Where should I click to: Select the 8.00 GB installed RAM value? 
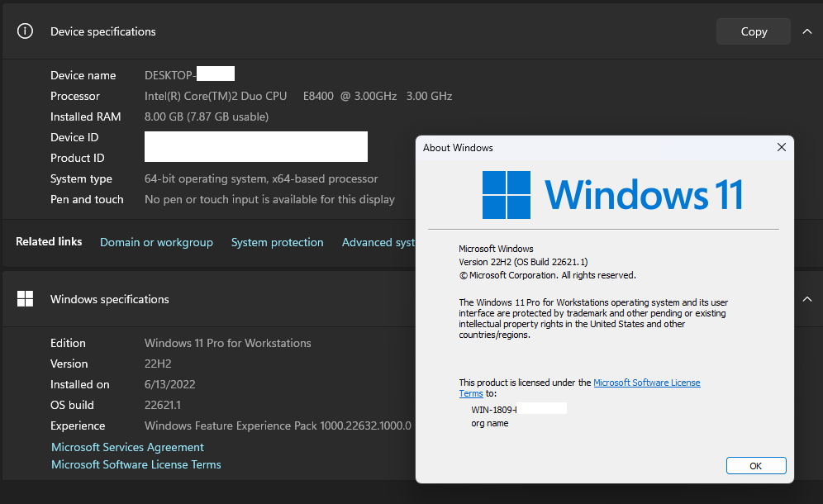click(x=207, y=116)
